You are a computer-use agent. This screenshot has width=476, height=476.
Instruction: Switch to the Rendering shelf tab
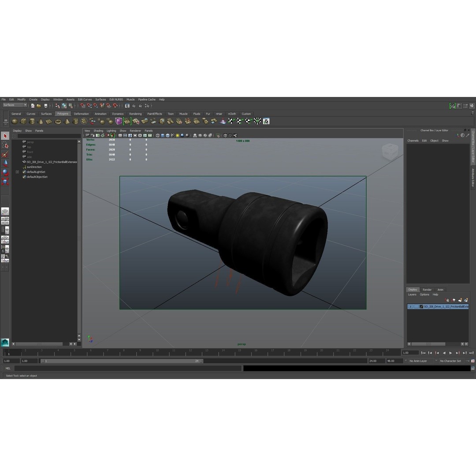[x=135, y=114]
